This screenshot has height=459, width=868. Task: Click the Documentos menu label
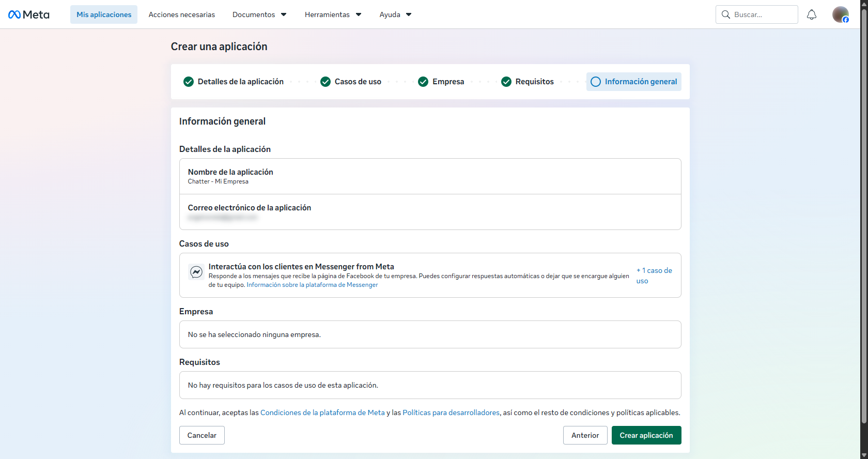tap(254, 14)
